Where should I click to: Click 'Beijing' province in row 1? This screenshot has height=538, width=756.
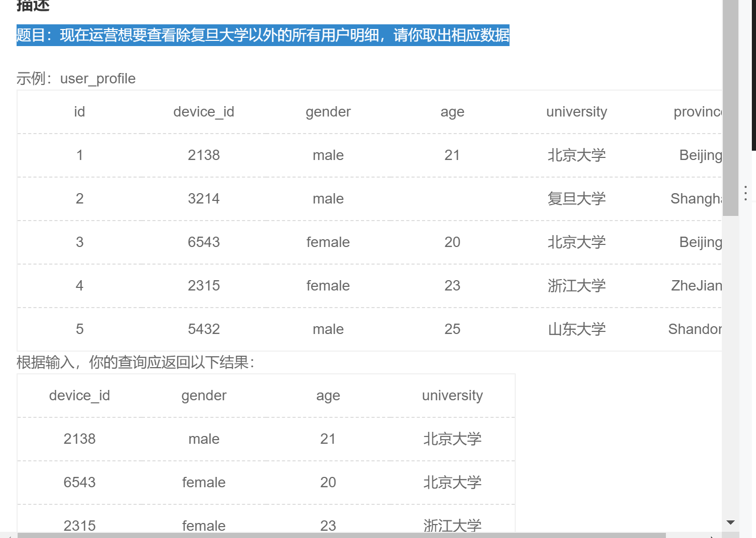point(701,155)
